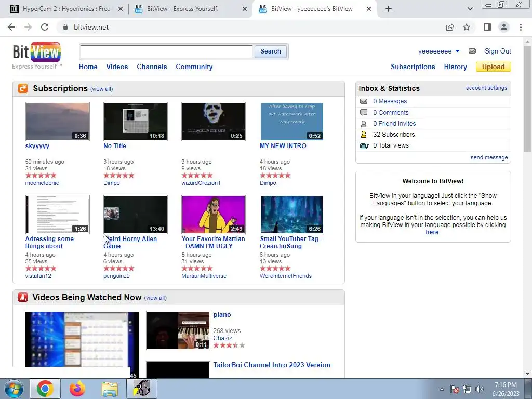Reload the page with refresh icon
532x399 pixels.
pos(45,27)
